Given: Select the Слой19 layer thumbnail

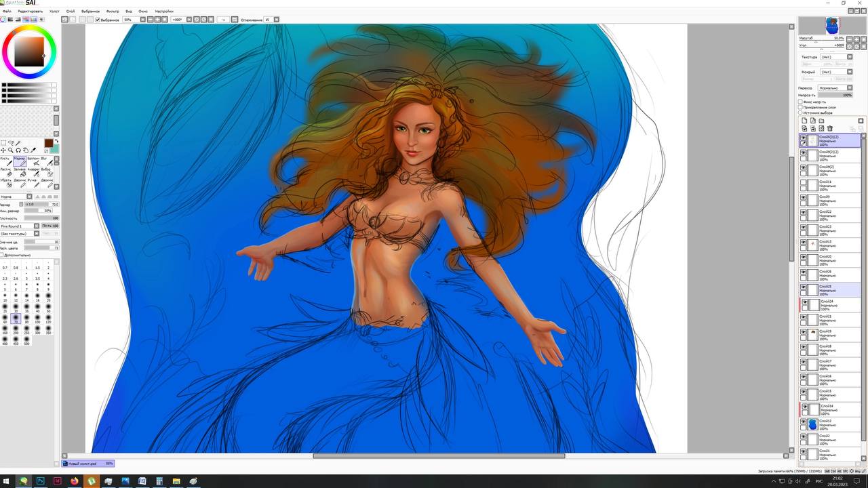Looking at the screenshot, I should pyautogui.click(x=813, y=334).
